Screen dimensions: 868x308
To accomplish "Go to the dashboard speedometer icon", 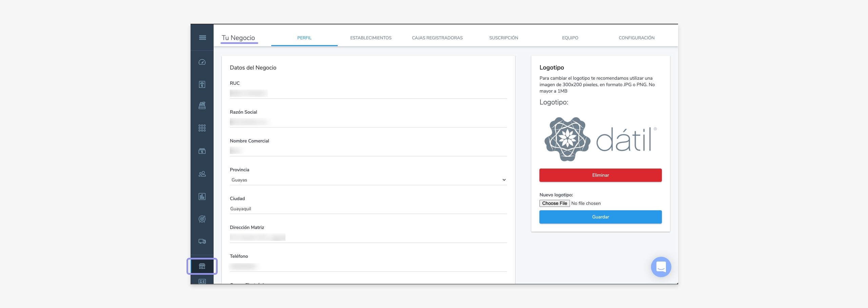I will (x=202, y=62).
